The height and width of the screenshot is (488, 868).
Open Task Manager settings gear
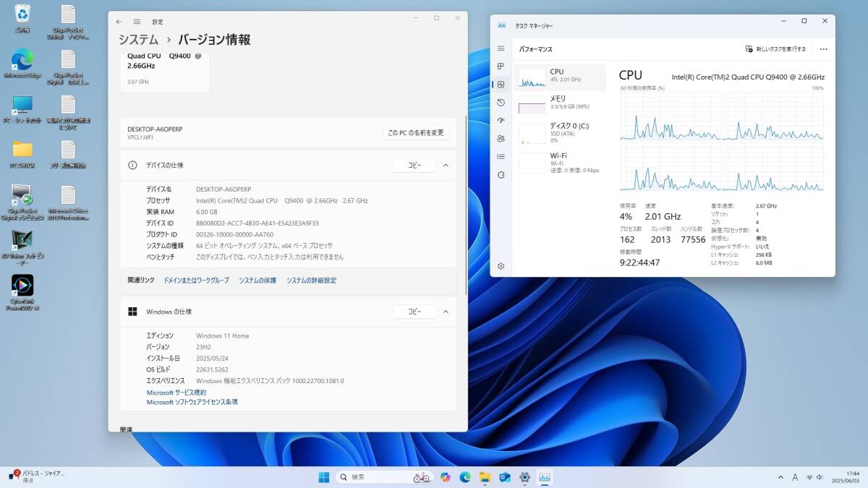[501, 266]
